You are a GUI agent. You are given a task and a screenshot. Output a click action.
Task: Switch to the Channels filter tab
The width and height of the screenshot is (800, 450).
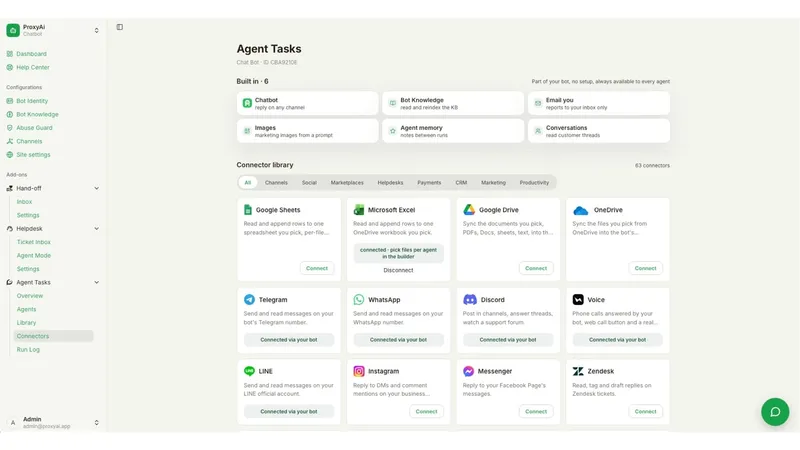tap(276, 183)
